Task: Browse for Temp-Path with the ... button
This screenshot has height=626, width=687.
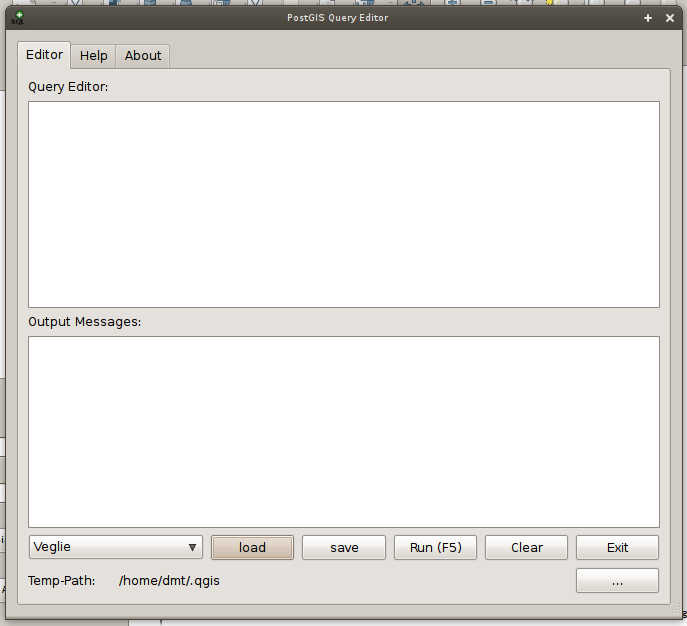Action: [x=617, y=581]
